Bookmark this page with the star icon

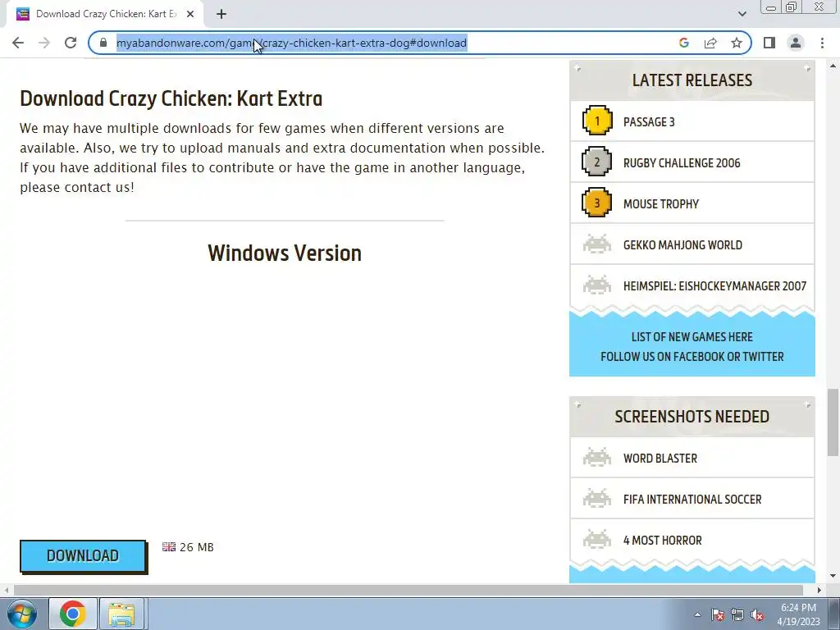coord(737,43)
